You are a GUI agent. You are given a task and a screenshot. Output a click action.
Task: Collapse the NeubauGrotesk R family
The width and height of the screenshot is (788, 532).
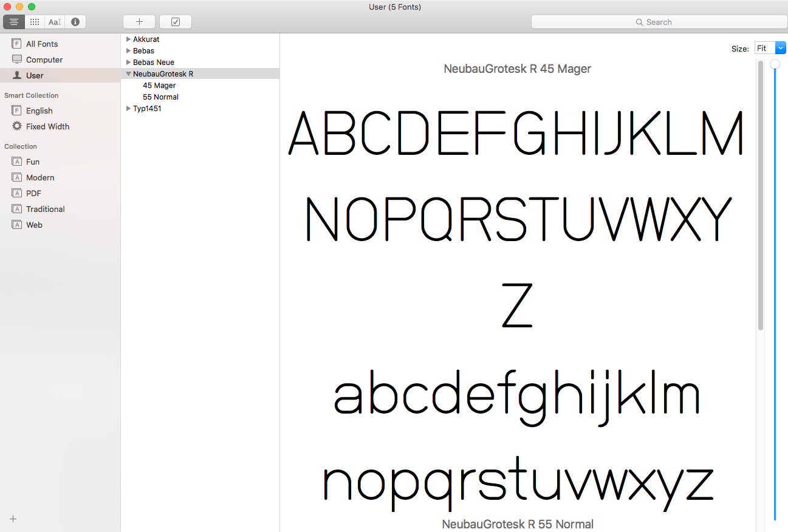click(x=128, y=74)
